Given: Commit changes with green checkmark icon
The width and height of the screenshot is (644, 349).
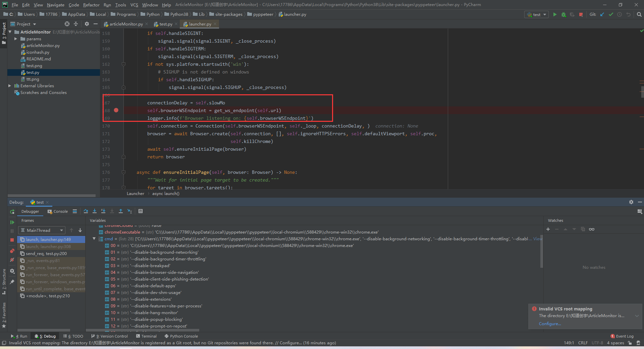Looking at the screenshot, I should [611, 14].
